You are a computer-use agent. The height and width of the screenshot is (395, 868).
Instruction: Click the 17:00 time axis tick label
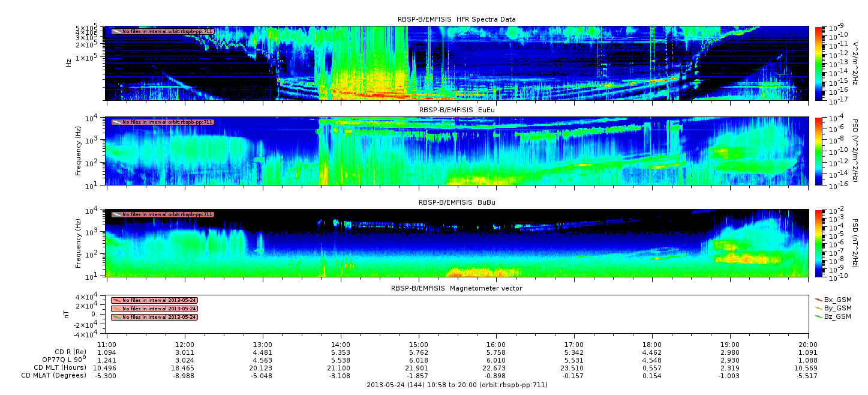click(574, 345)
